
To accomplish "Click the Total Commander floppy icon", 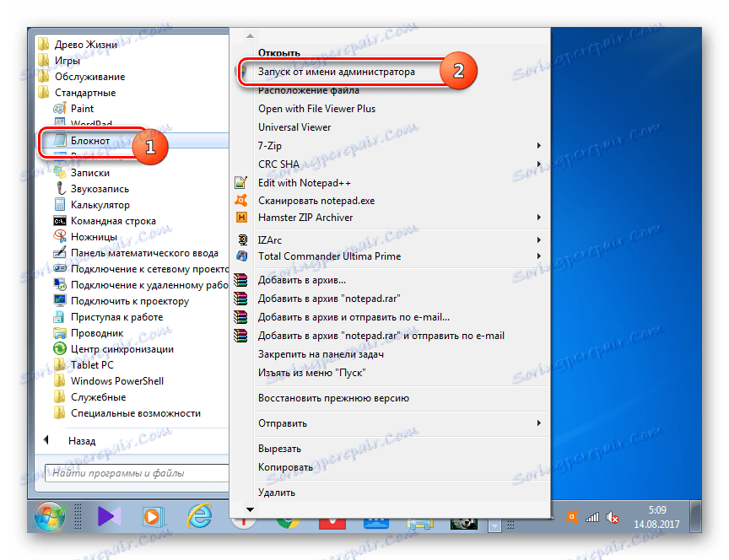I will coord(242,256).
